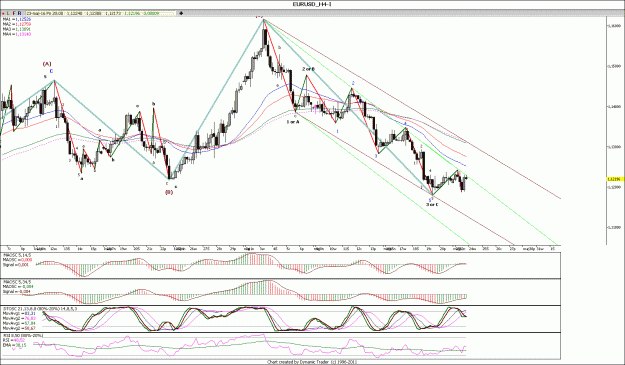
Task: Click the DTOSC indicator title
Action: [x=40, y=309]
